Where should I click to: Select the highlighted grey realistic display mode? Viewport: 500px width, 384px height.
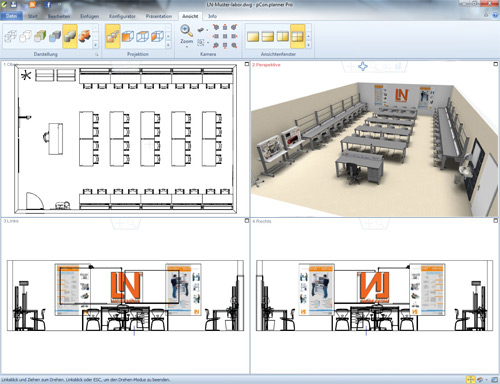click(x=70, y=36)
